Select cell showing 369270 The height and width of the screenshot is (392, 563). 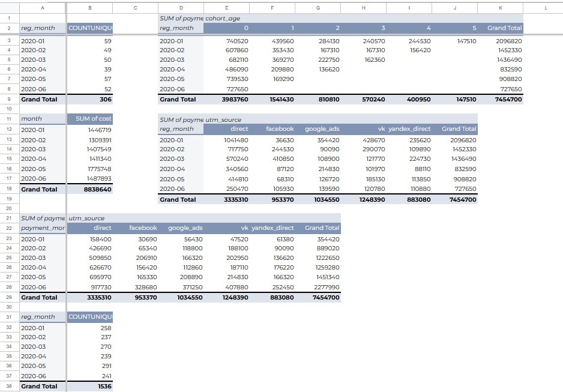pos(272,59)
